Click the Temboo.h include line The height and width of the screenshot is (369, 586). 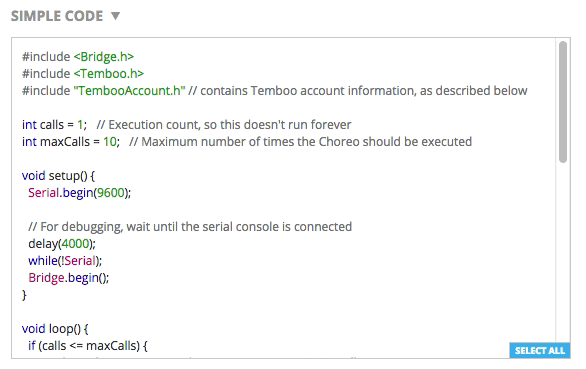point(83,74)
